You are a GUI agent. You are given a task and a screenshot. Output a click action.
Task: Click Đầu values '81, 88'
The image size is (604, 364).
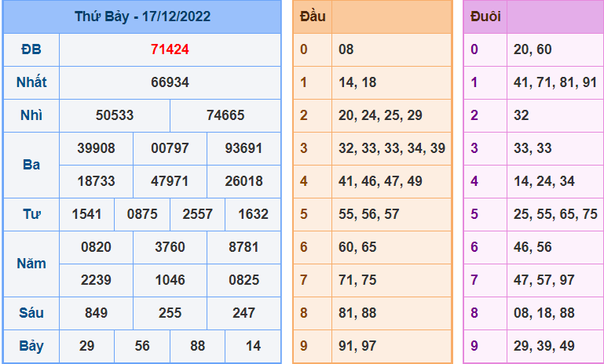(x=357, y=313)
